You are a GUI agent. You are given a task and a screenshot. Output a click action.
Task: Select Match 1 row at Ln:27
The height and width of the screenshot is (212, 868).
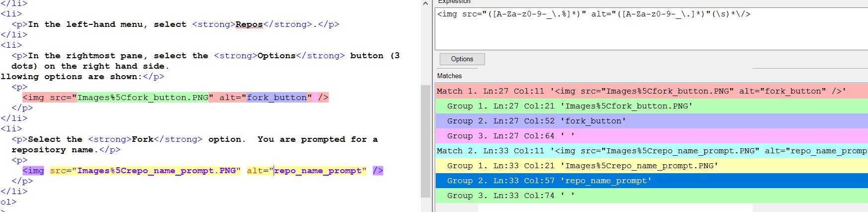tap(652, 91)
